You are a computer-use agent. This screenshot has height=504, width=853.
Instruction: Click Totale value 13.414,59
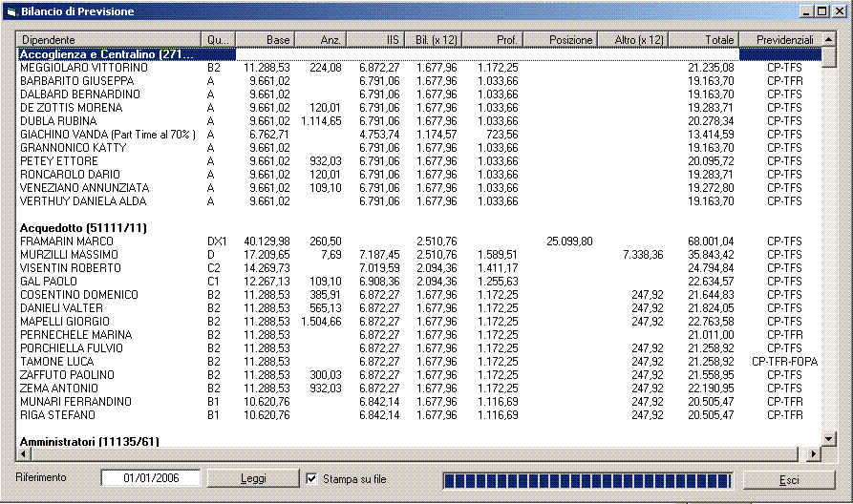tap(711, 135)
